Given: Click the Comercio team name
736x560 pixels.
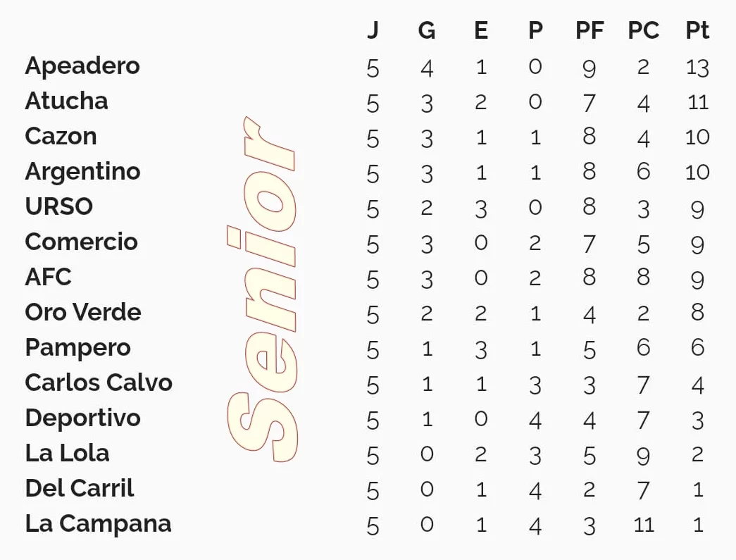Looking at the screenshot, I should click(x=81, y=242).
